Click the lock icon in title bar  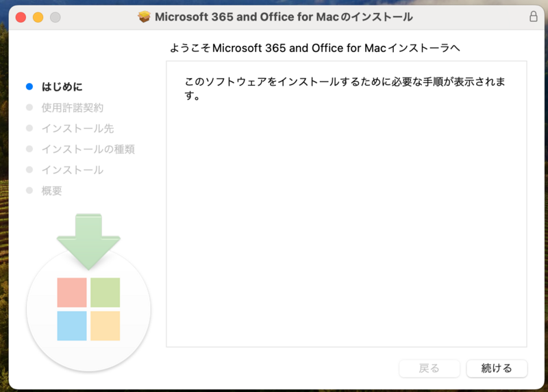534,16
